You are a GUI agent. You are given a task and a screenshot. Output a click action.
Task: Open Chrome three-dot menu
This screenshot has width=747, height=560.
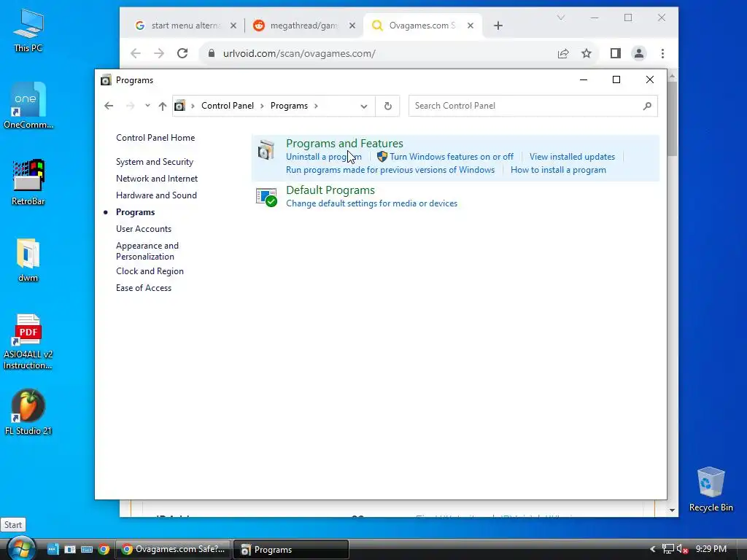pos(662,53)
